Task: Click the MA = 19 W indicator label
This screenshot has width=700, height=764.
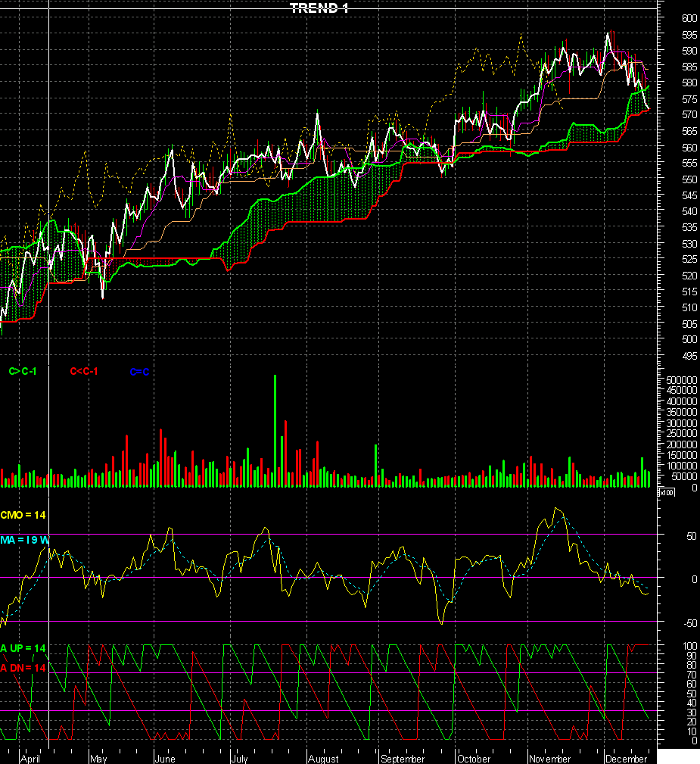Action: [x=24, y=540]
